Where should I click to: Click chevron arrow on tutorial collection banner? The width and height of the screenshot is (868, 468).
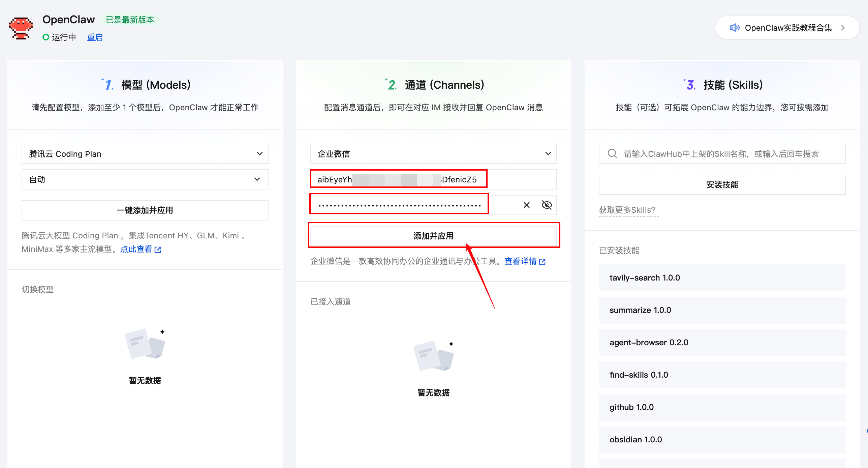tap(843, 28)
